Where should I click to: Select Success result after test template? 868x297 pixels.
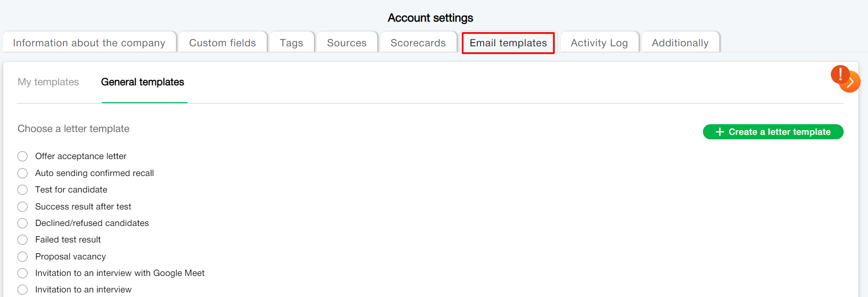[22, 207]
